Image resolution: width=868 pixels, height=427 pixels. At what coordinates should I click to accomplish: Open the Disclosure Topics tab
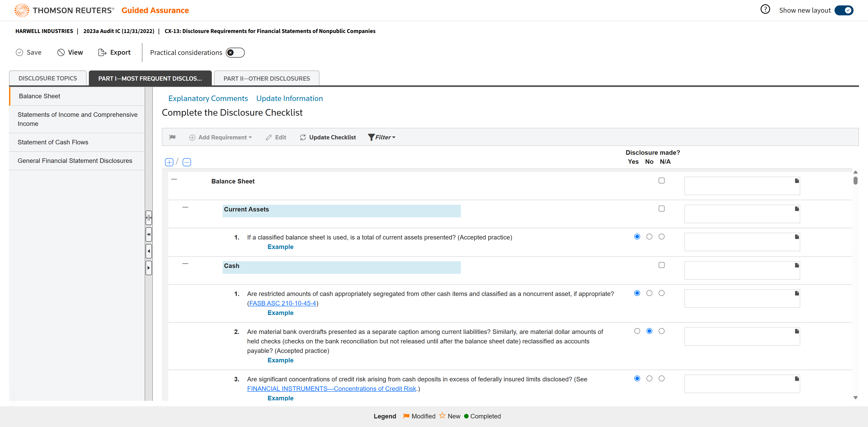pyautogui.click(x=47, y=78)
